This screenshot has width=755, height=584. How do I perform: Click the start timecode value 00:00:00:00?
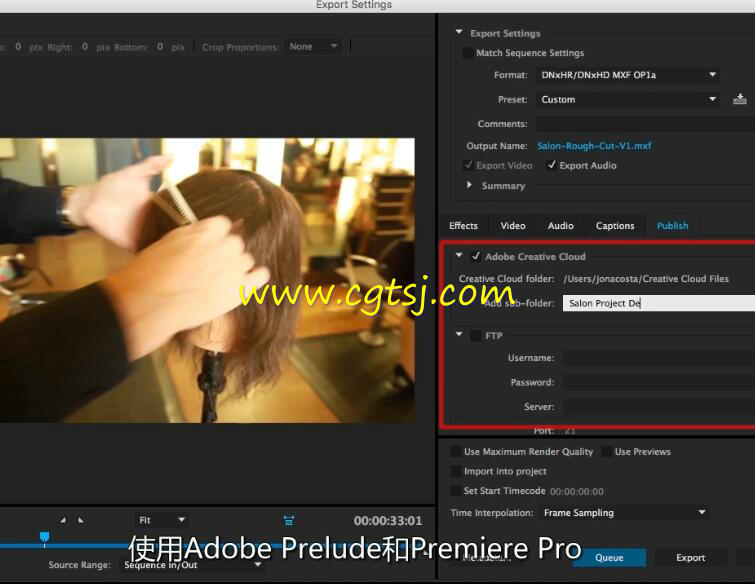point(576,492)
